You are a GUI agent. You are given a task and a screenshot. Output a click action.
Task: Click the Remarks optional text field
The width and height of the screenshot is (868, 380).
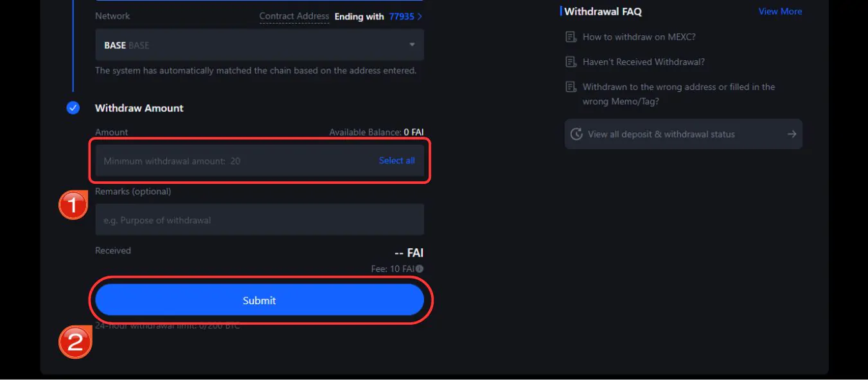pyautogui.click(x=260, y=220)
